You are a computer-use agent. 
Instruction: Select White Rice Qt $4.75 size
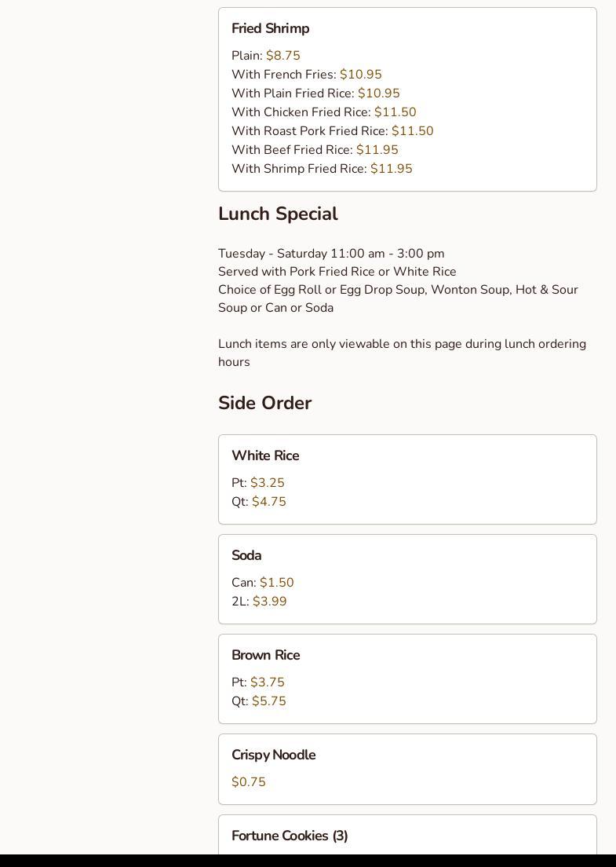(x=259, y=502)
